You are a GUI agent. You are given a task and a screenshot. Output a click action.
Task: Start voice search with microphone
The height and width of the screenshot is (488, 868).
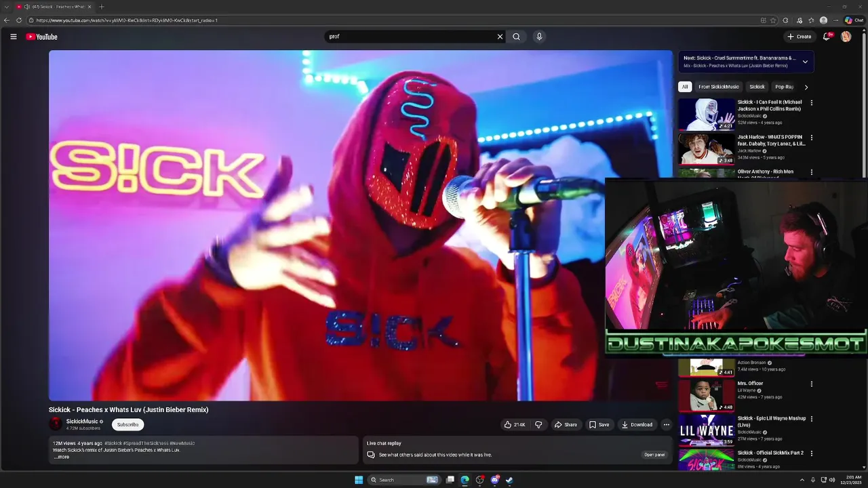tap(539, 37)
